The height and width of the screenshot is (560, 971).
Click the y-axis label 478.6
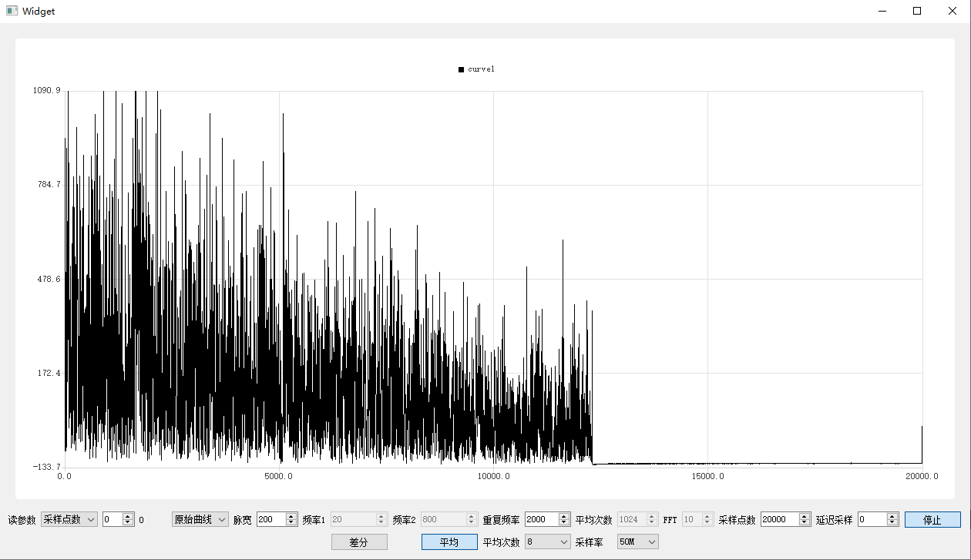(x=49, y=279)
